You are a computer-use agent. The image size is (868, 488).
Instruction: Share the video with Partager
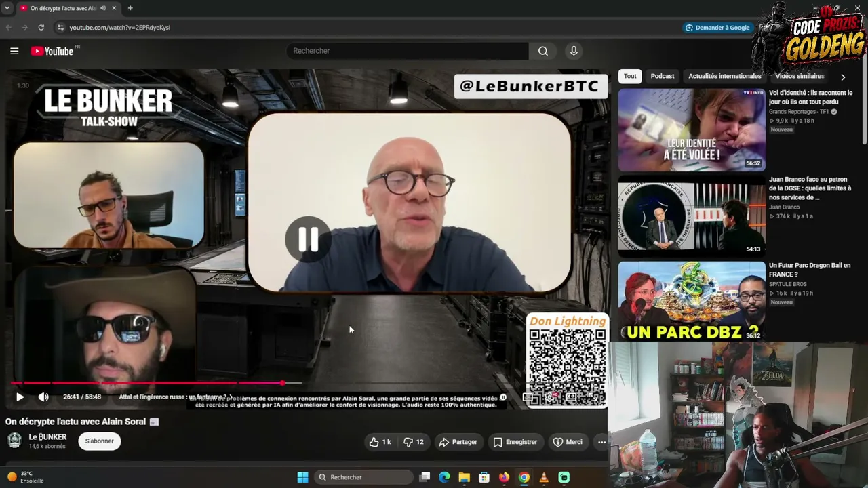coord(458,442)
